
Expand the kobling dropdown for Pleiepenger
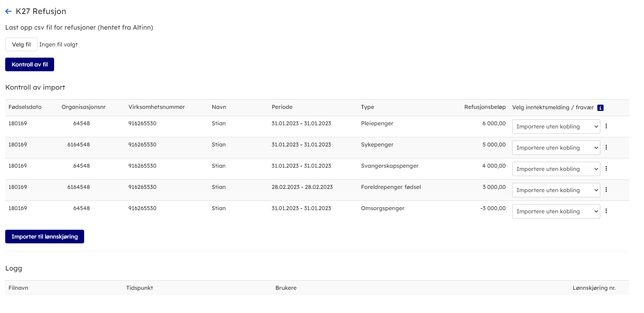pos(555,126)
